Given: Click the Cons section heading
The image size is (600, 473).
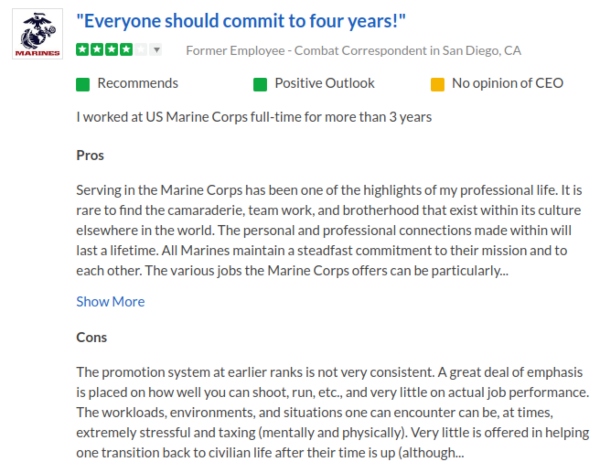Looking at the screenshot, I should 91,337.
